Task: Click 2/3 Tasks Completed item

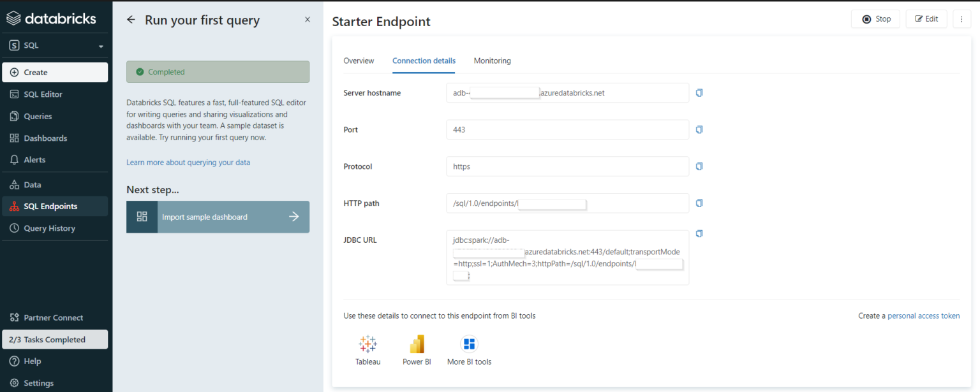Action: tap(55, 340)
